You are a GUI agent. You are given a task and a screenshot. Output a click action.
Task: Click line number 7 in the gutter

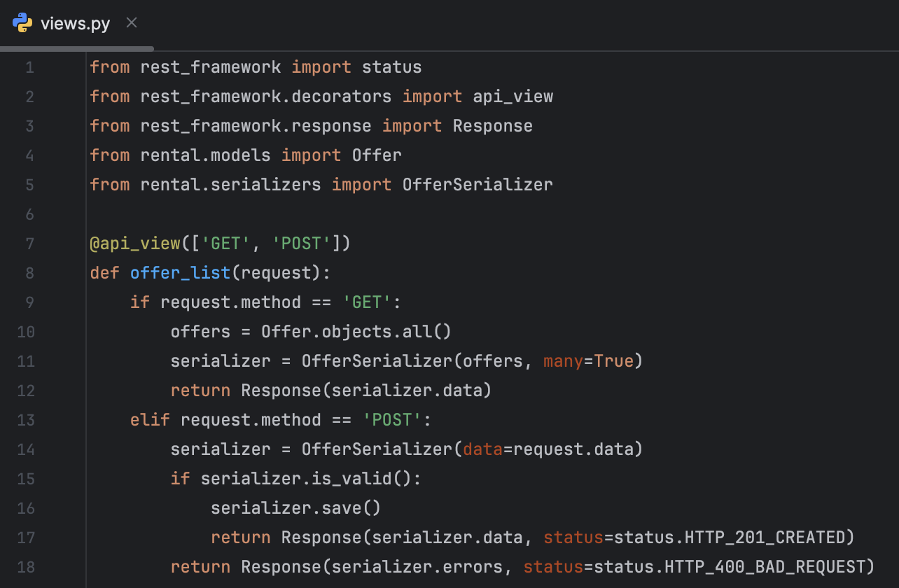(29, 244)
